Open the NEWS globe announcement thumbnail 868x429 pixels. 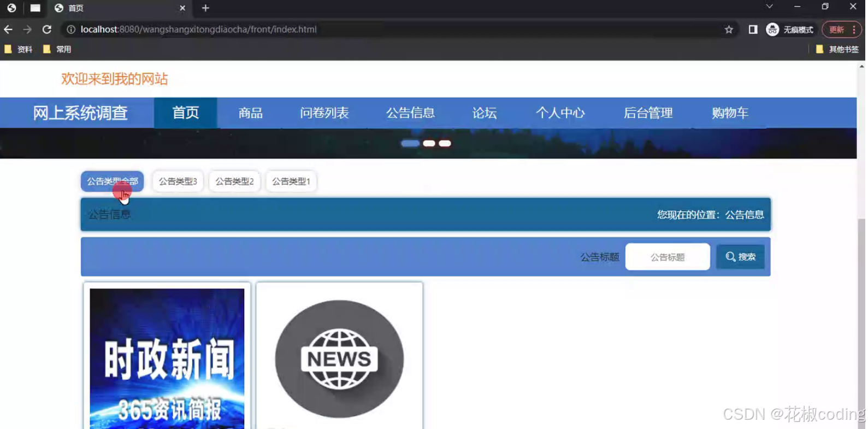pyautogui.click(x=339, y=359)
